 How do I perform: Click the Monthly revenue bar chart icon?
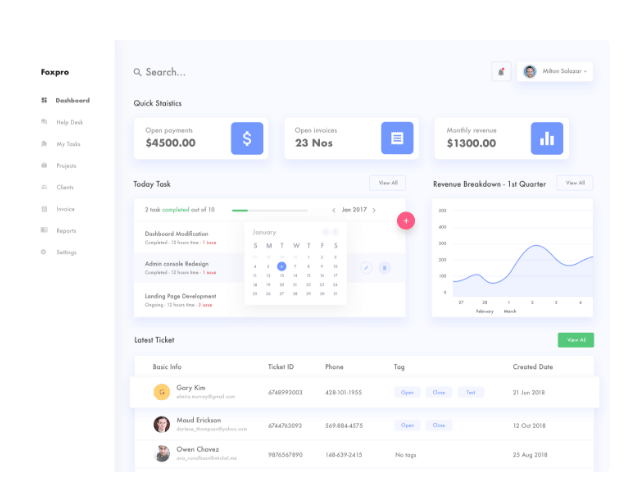coord(546,138)
